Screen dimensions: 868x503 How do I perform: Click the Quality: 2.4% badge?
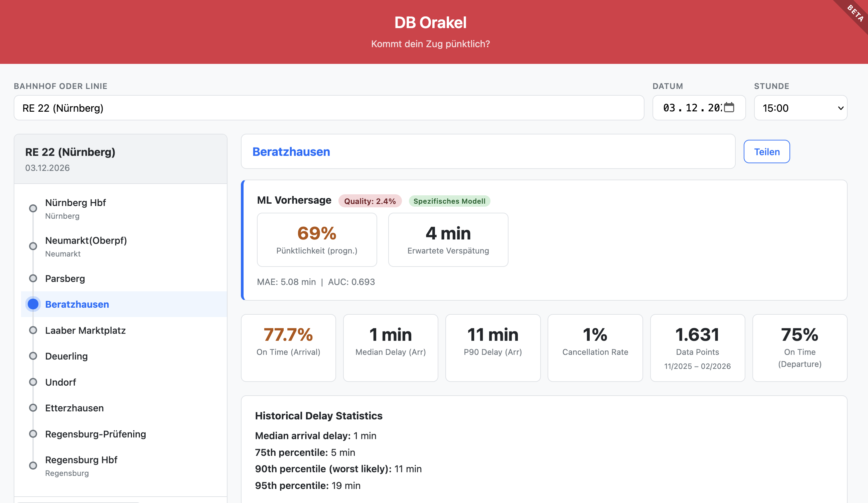[x=370, y=201]
